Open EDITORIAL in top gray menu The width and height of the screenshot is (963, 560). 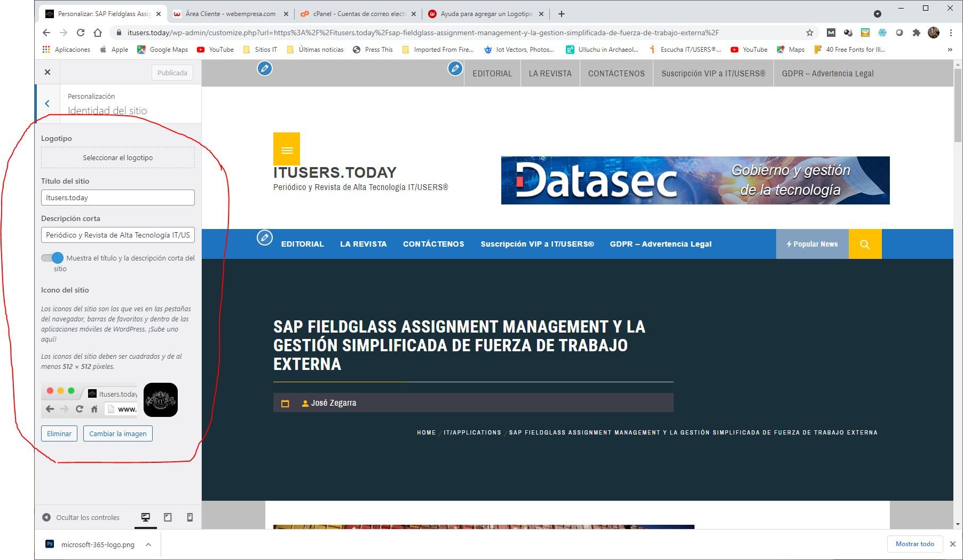tap(492, 74)
